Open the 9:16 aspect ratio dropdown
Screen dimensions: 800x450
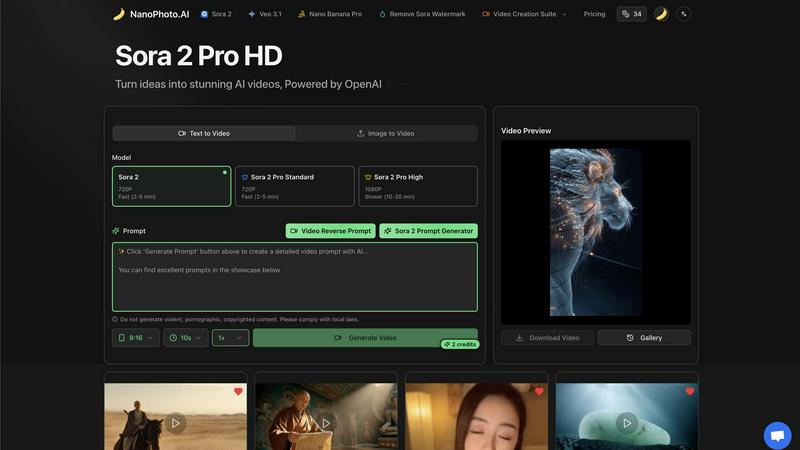(x=135, y=338)
